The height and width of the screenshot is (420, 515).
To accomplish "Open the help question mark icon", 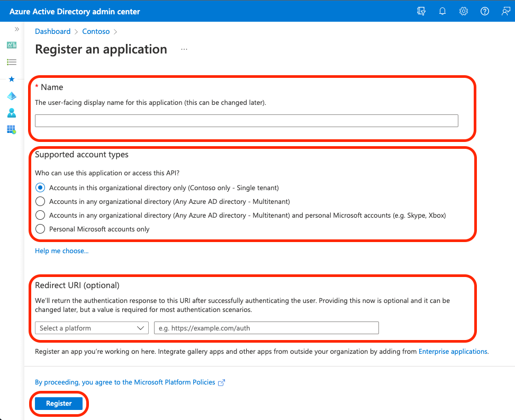I will point(484,11).
